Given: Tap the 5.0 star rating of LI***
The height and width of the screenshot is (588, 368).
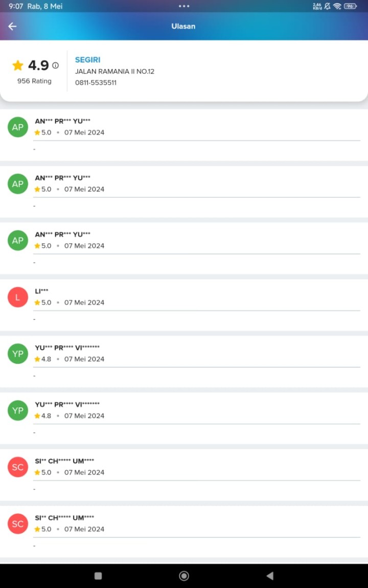Looking at the screenshot, I should 43,302.
